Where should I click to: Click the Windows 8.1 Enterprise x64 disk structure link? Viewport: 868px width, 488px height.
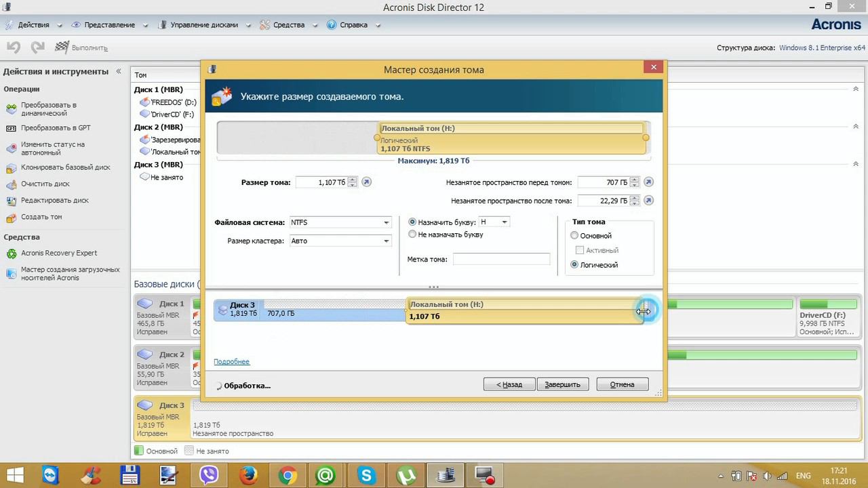tap(823, 48)
